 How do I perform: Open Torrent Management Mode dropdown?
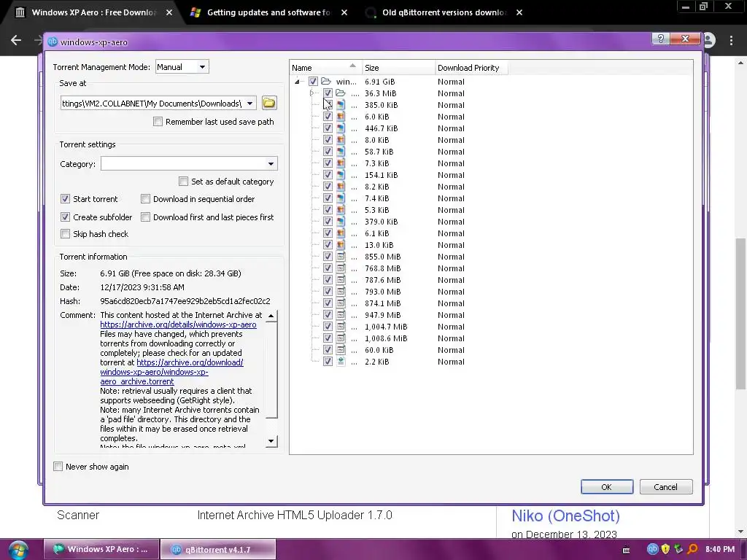coord(182,67)
